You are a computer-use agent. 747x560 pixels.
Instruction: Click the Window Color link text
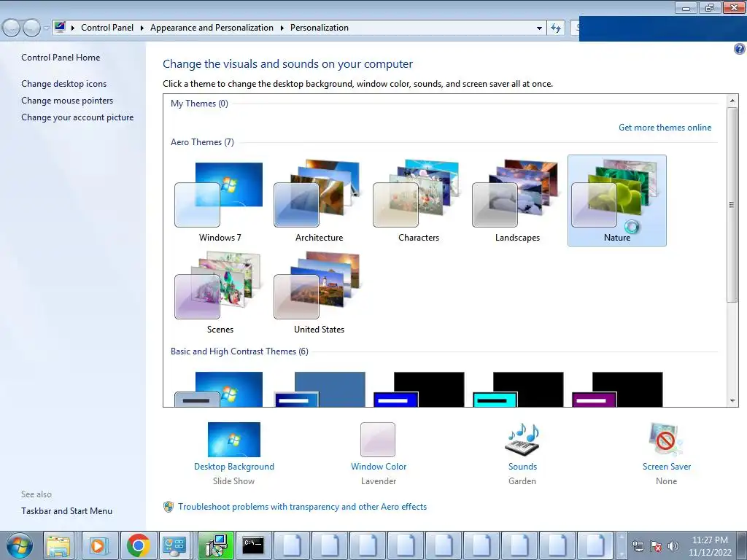(379, 467)
